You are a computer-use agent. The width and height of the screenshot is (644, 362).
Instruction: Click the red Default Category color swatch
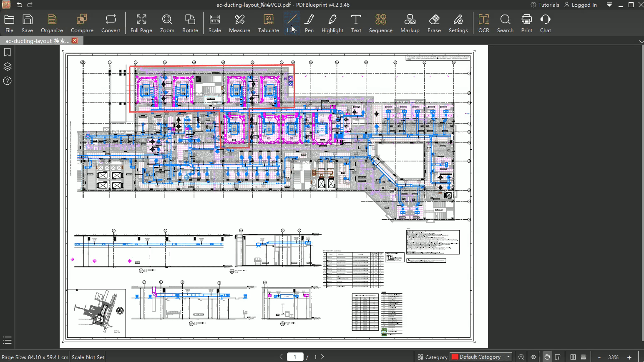(455, 357)
